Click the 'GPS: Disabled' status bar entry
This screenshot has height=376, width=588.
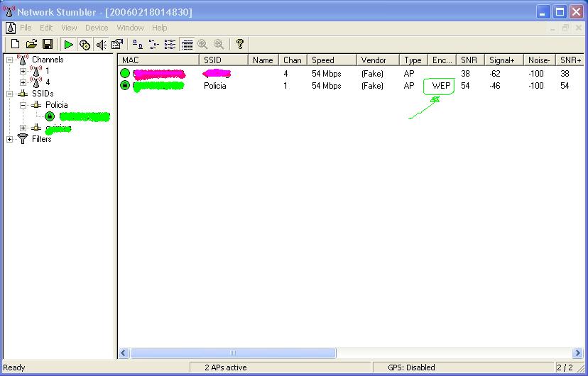click(x=411, y=367)
